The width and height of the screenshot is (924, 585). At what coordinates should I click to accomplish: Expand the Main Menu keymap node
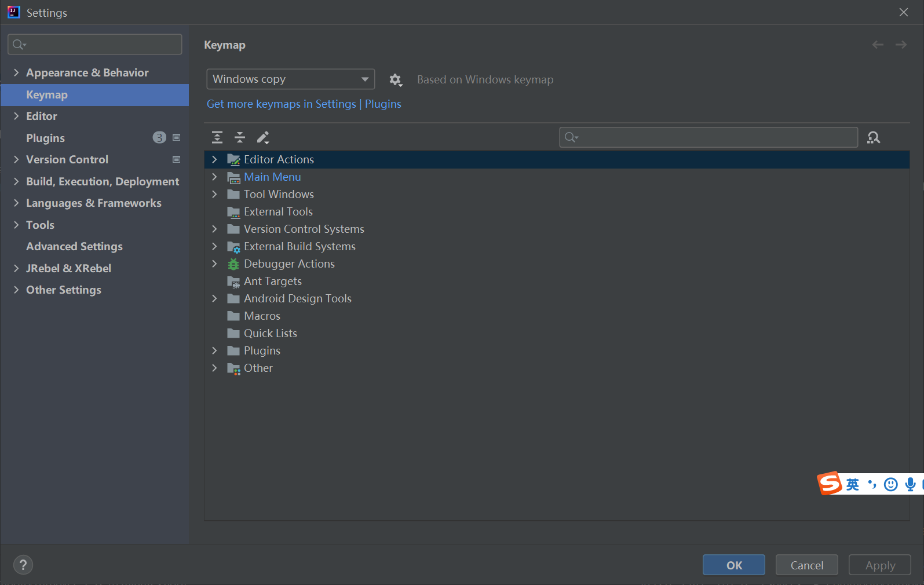click(x=214, y=177)
